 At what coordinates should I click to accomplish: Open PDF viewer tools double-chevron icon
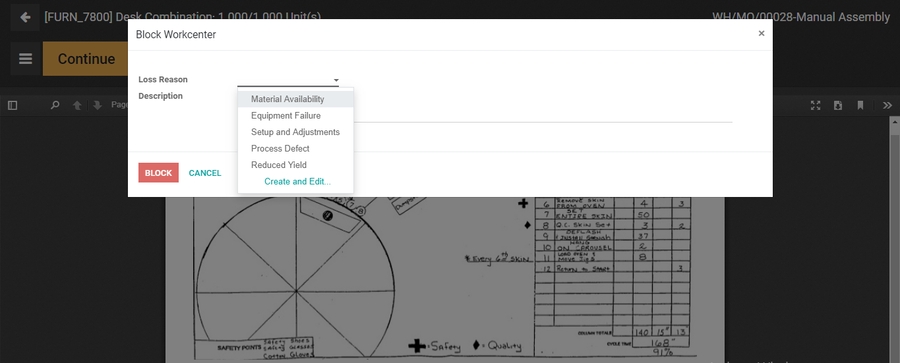[x=887, y=105]
